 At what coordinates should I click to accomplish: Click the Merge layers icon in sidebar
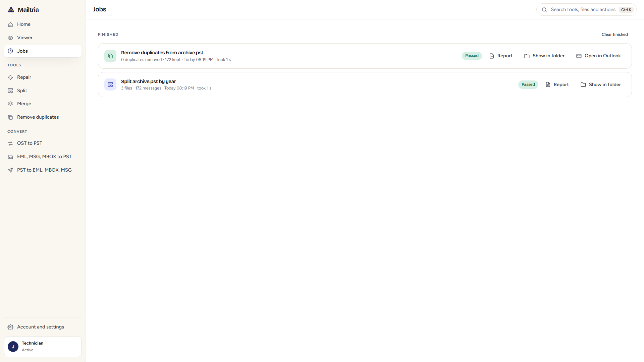pos(10,104)
